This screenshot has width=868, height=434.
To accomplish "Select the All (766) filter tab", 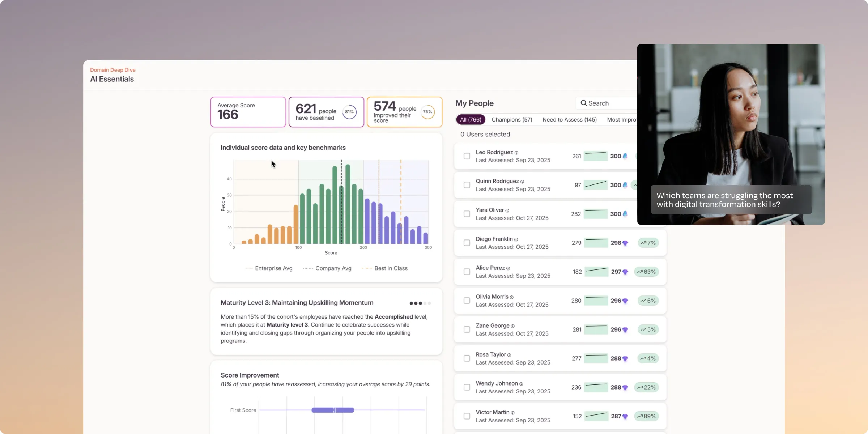I will pyautogui.click(x=471, y=119).
